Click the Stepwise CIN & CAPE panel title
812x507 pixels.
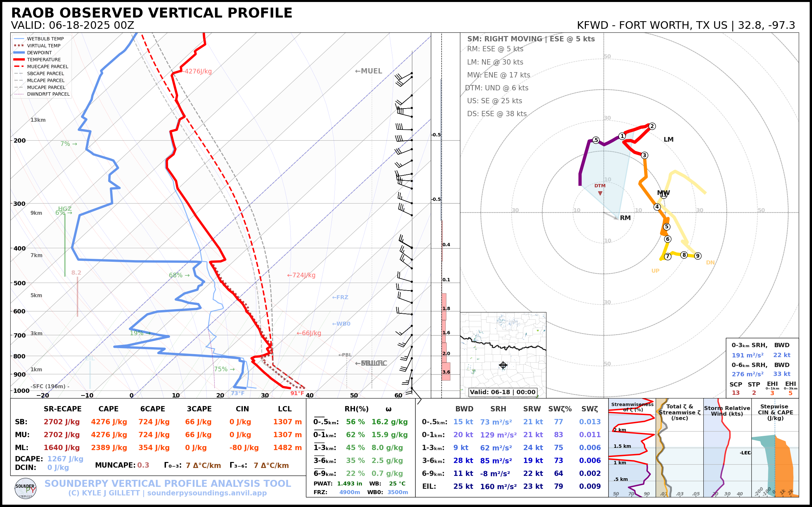coord(775,412)
